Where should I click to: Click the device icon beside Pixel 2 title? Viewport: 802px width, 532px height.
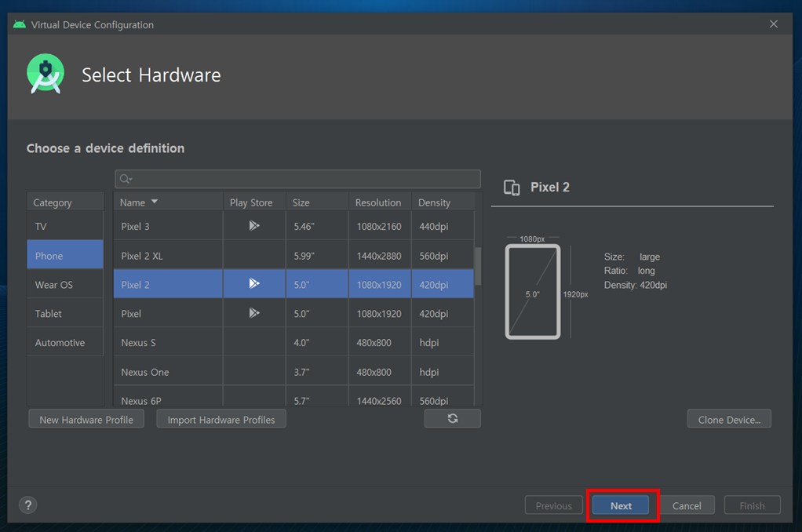512,188
